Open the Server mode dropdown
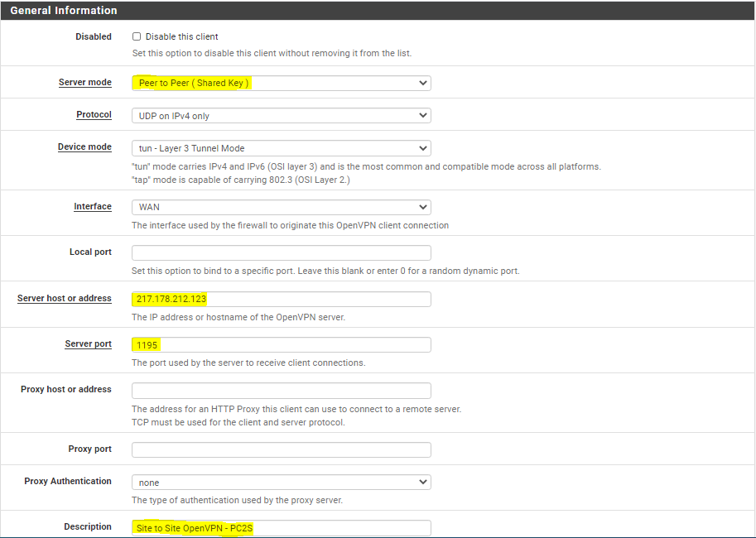This screenshot has width=756, height=538. 281,83
